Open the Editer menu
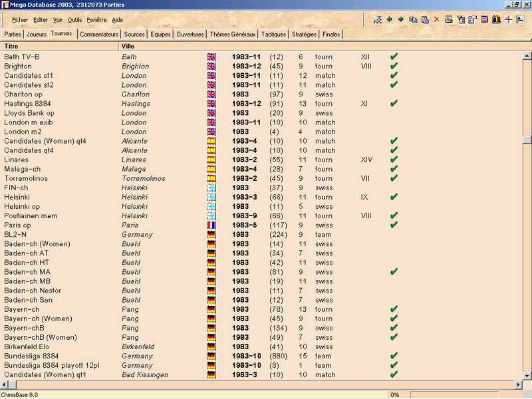 tap(41, 20)
